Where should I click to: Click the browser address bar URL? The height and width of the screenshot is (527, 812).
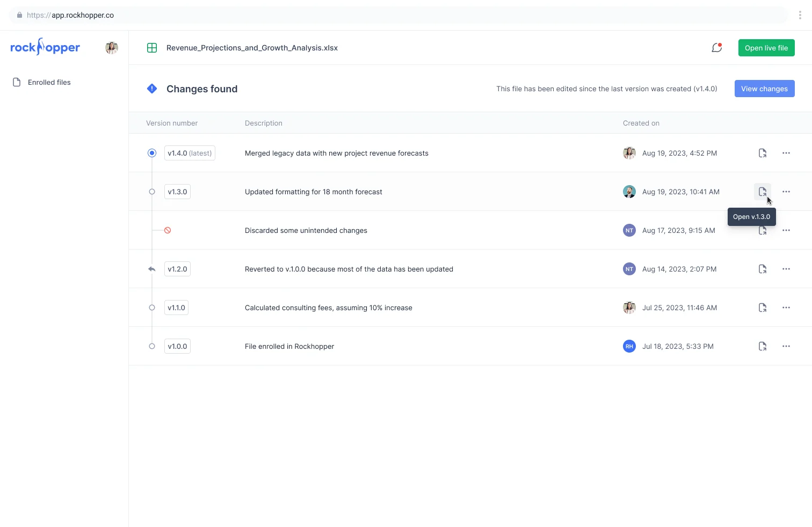tap(70, 15)
